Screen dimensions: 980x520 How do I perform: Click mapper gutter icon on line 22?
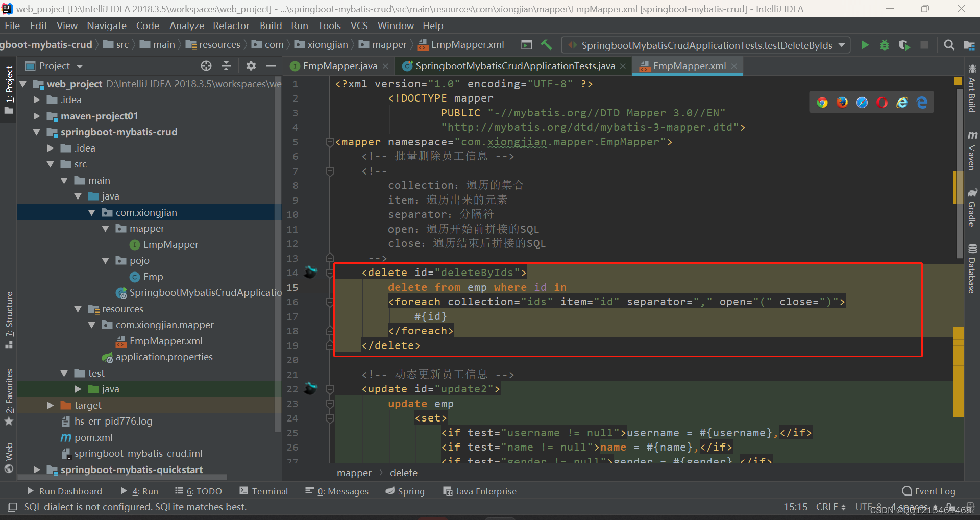tap(310, 389)
